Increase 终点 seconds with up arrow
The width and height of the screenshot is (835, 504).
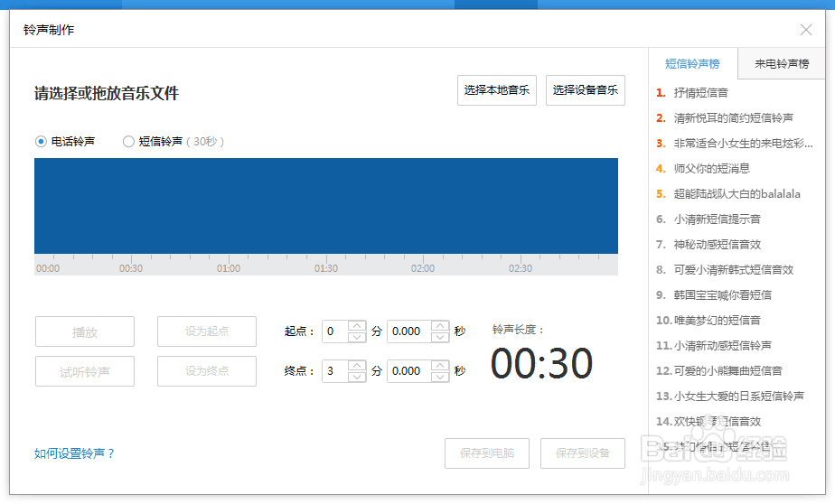440,366
